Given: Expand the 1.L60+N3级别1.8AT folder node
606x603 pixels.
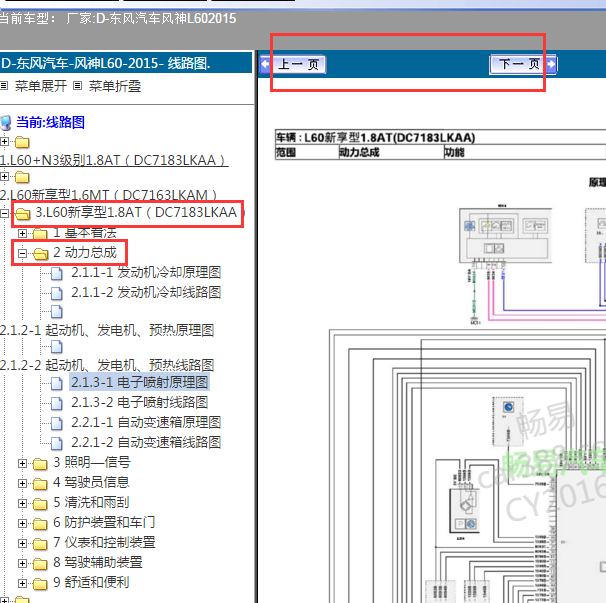Looking at the screenshot, I should [4, 142].
